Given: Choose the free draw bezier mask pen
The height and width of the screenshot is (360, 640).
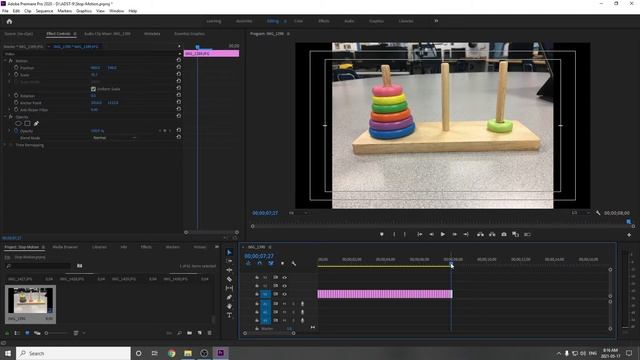Looking at the screenshot, I should (x=36, y=123).
